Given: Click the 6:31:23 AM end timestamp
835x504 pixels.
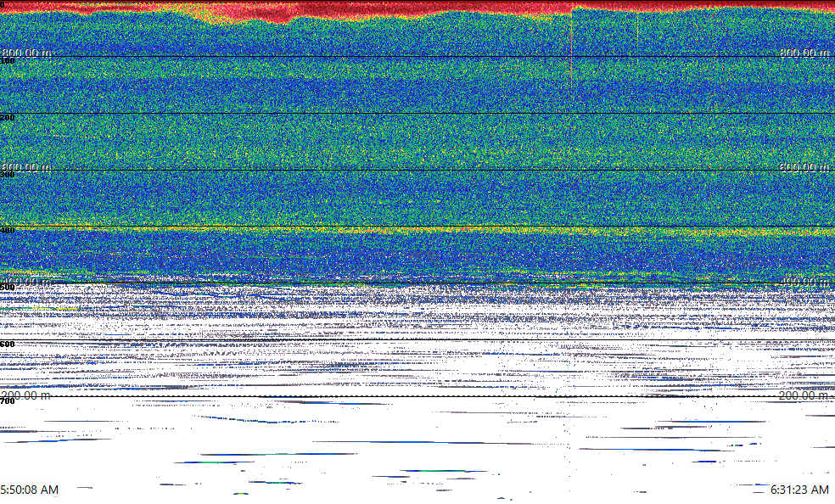Looking at the screenshot, I should [800, 490].
